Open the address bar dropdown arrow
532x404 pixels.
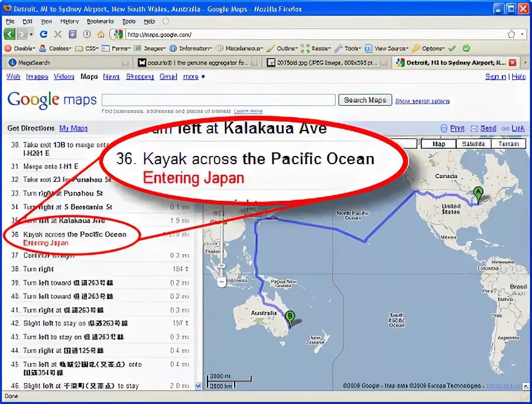pos(522,34)
